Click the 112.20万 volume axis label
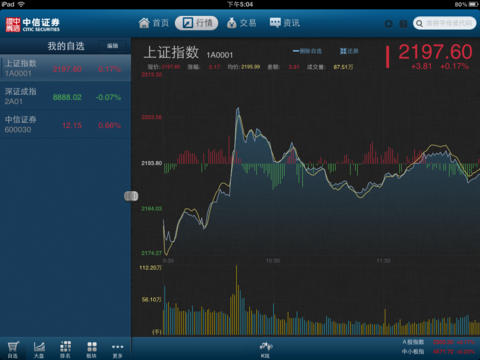480x360 pixels. (150, 268)
